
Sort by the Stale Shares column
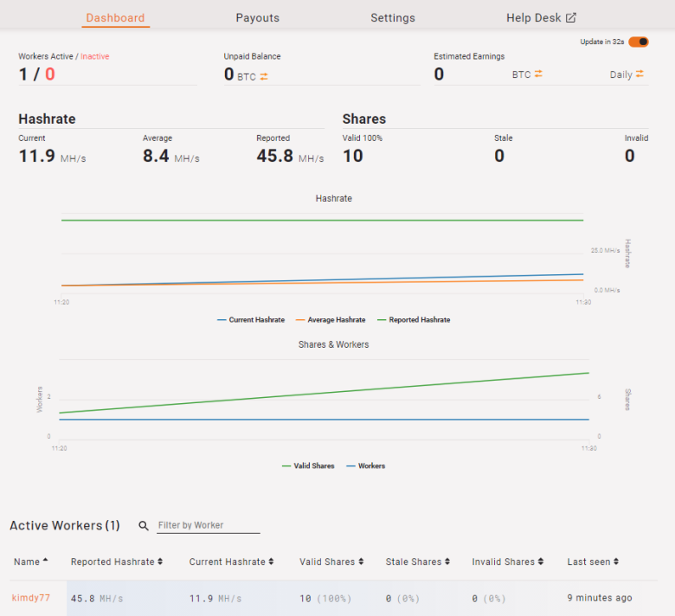click(418, 561)
